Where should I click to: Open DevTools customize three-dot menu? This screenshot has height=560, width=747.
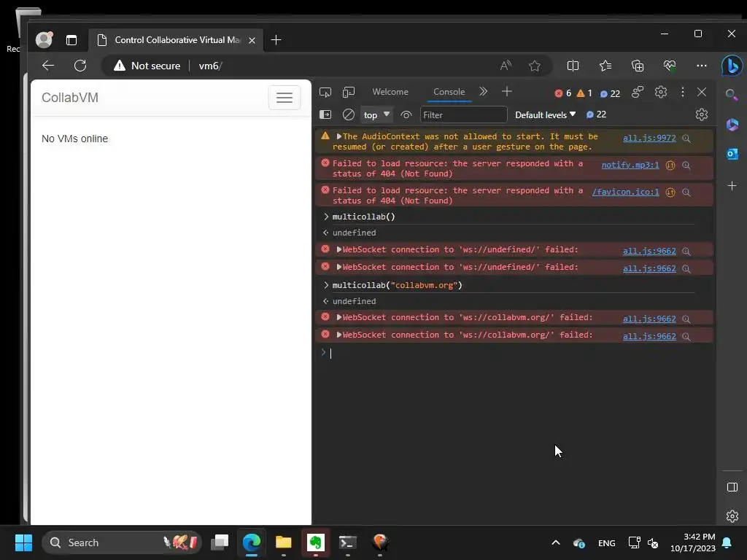[x=682, y=92]
